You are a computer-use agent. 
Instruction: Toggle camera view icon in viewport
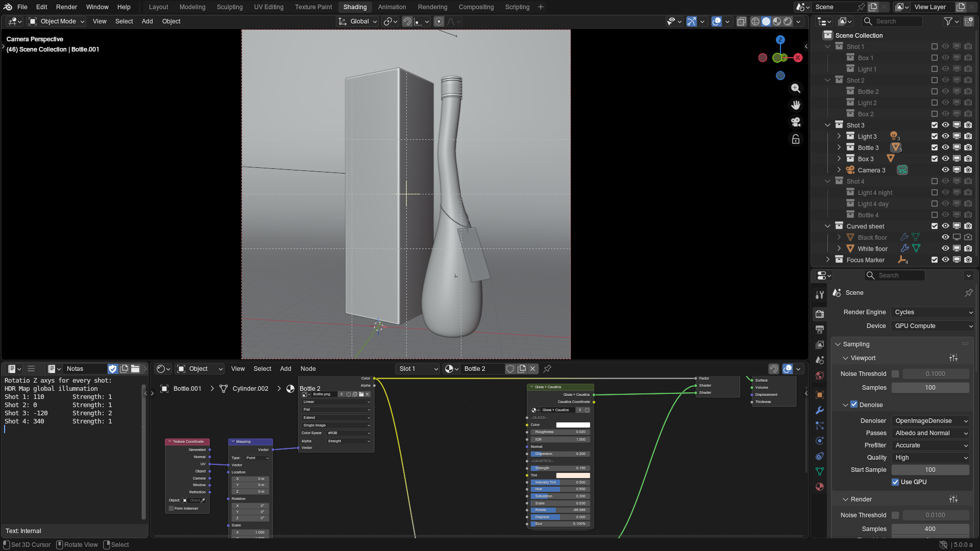pyautogui.click(x=795, y=122)
